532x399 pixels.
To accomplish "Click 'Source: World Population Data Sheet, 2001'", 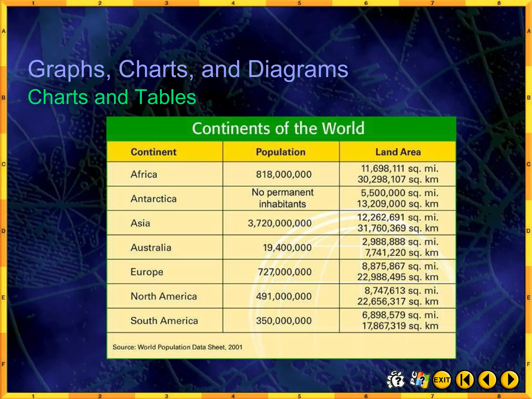I will (177, 347).
